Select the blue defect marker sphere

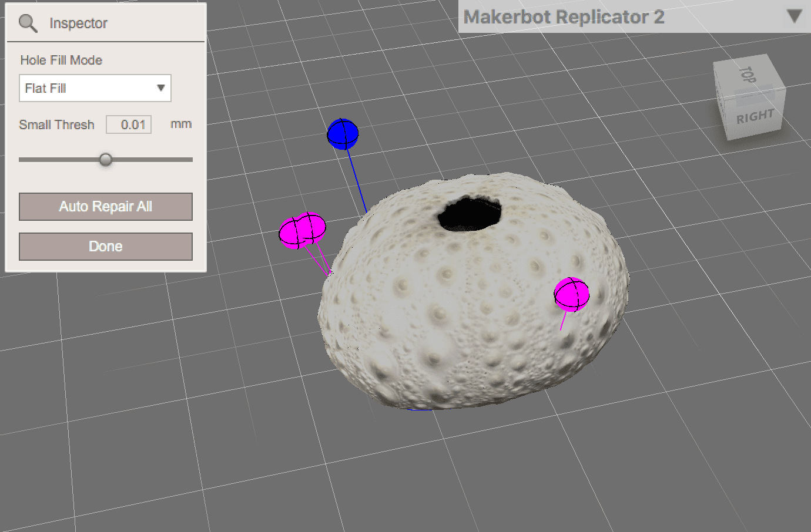343,134
